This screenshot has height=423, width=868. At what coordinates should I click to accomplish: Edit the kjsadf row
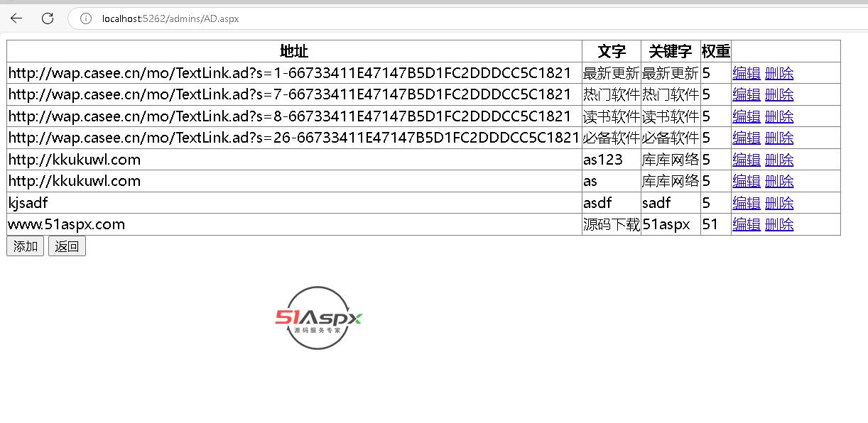[747, 203]
